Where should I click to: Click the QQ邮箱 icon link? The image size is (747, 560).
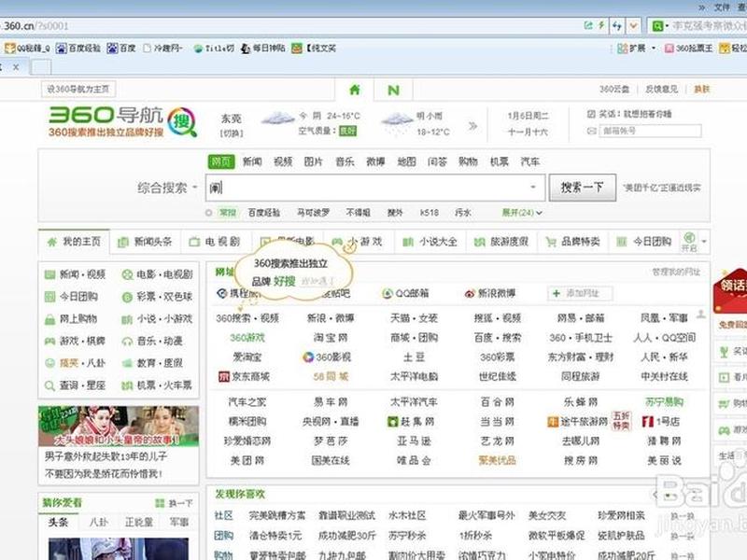[405, 293]
